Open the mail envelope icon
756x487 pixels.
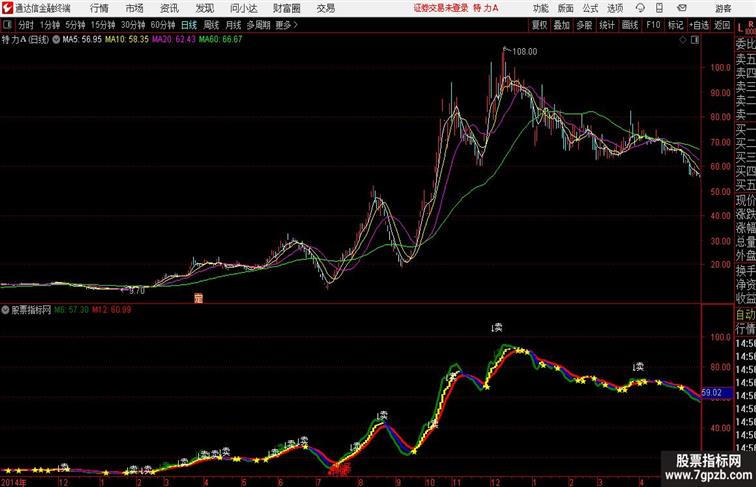[x=682, y=8]
